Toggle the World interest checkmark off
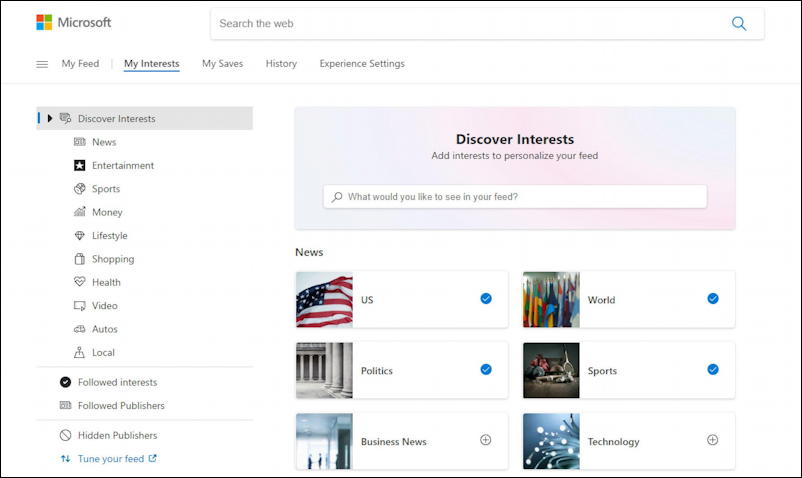This screenshot has width=802, height=478. click(x=712, y=299)
